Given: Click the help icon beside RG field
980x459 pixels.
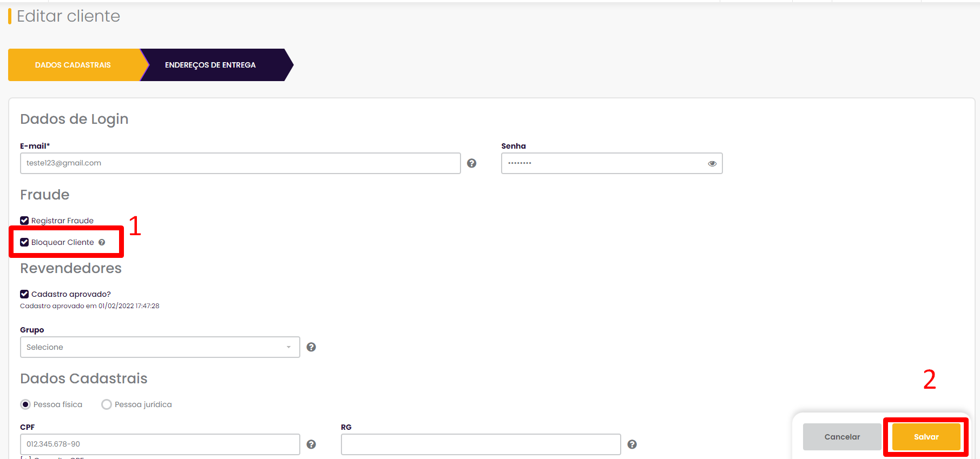Looking at the screenshot, I should pos(632,444).
